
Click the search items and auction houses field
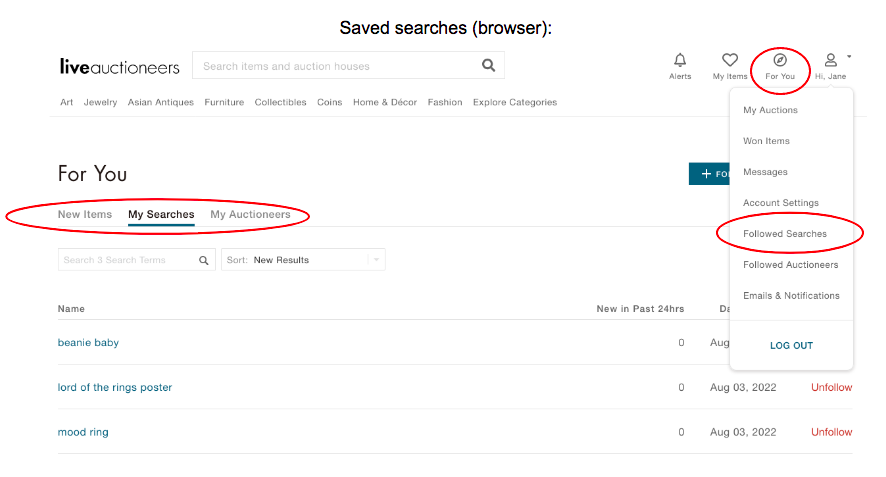pos(335,66)
